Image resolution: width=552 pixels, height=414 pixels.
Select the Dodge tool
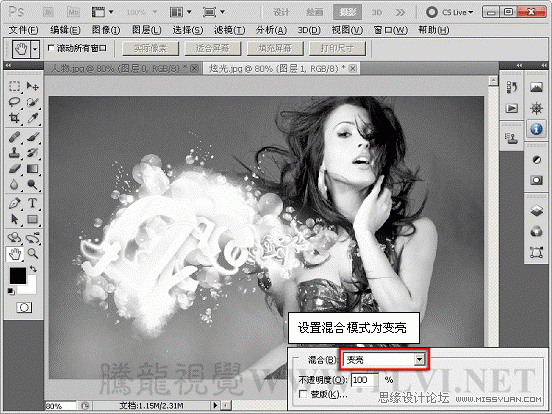coord(32,184)
